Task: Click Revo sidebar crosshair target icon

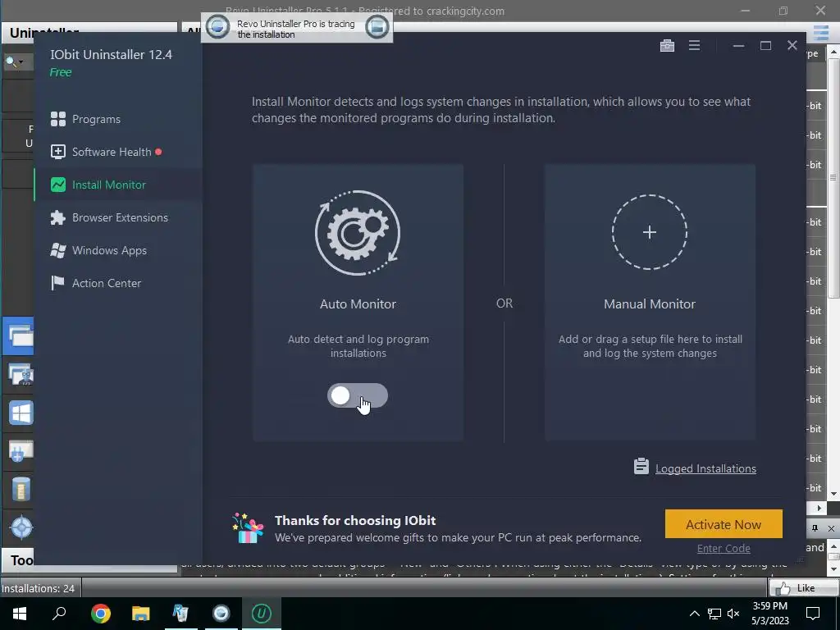Action: click(x=21, y=527)
